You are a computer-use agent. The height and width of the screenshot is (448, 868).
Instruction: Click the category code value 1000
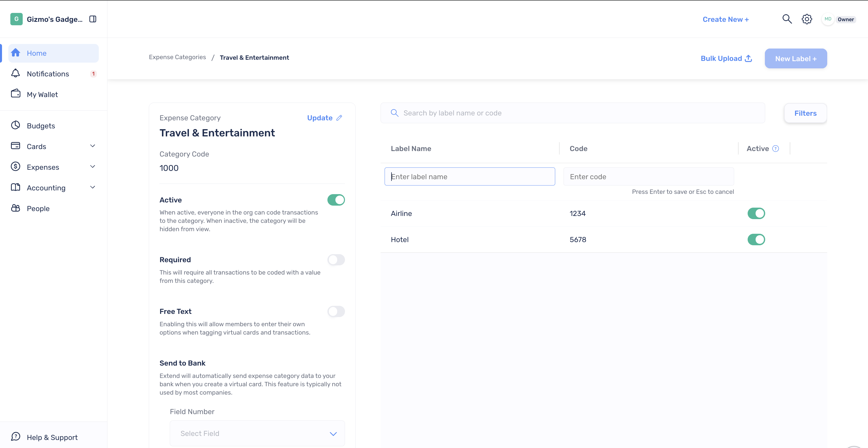pyautogui.click(x=169, y=168)
